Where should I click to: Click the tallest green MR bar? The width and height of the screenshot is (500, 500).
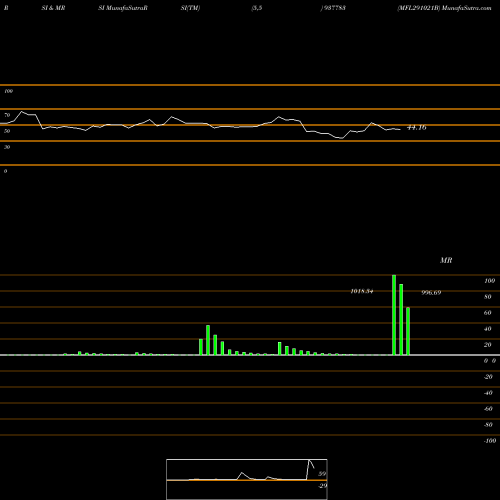click(394, 315)
